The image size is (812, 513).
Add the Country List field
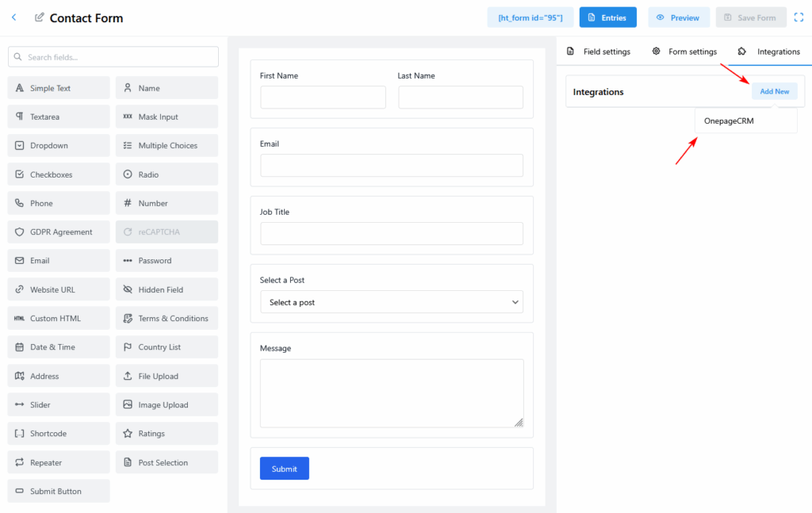167,347
